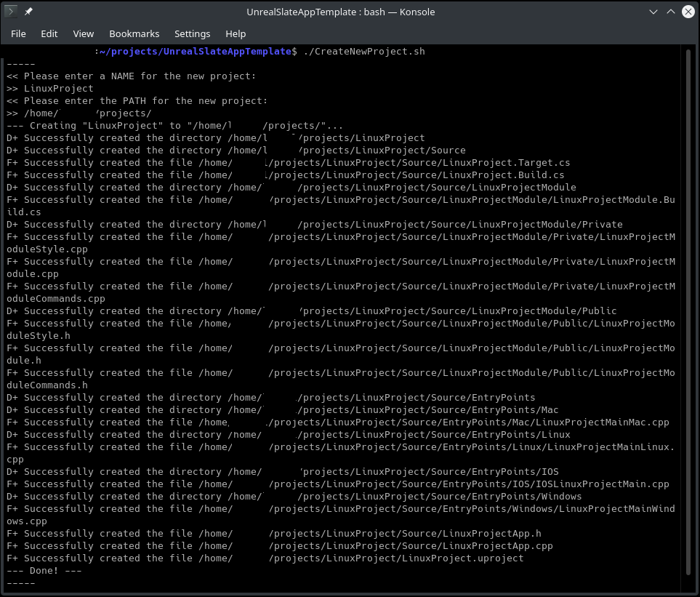Click the LinuxProject.Target.cs file line
Screen dimensions: 700x597
(x=289, y=163)
